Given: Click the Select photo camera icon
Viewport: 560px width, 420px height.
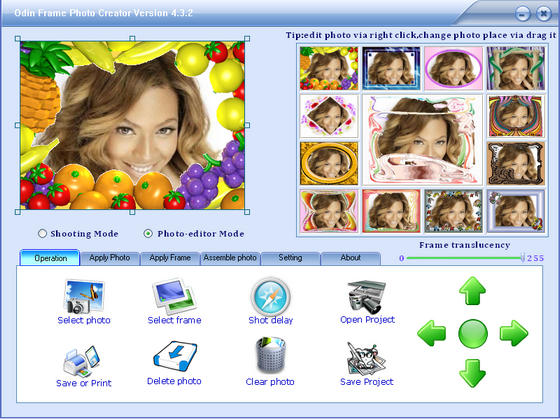Looking at the screenshot, I should (x=84, y=296).
